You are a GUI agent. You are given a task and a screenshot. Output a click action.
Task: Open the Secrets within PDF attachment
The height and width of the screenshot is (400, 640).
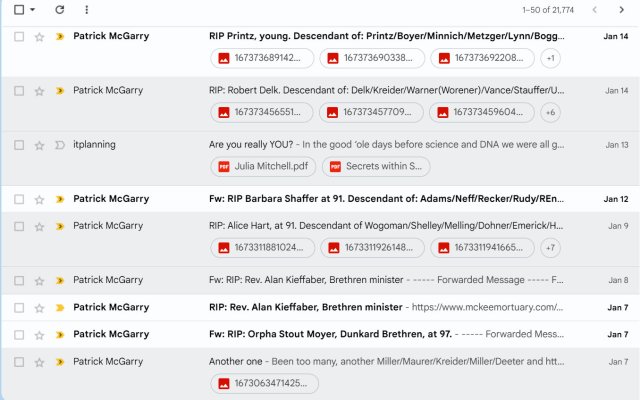click(376, 166)
